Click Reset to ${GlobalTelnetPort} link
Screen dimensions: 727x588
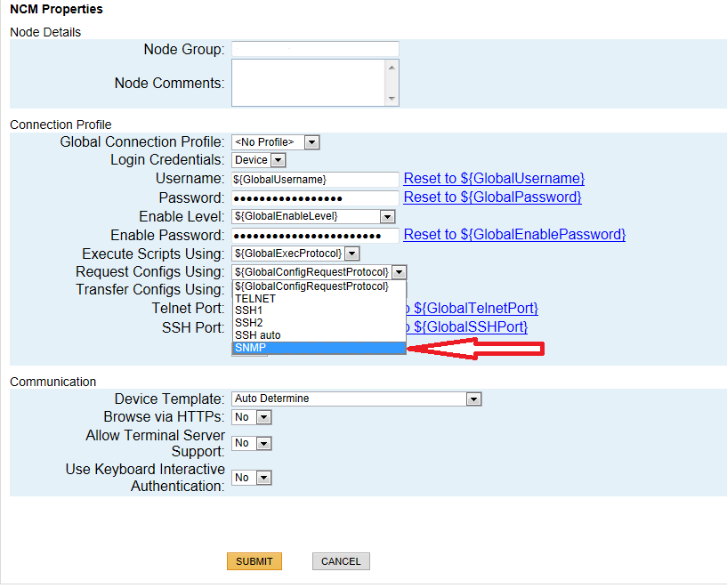point(472,308)
